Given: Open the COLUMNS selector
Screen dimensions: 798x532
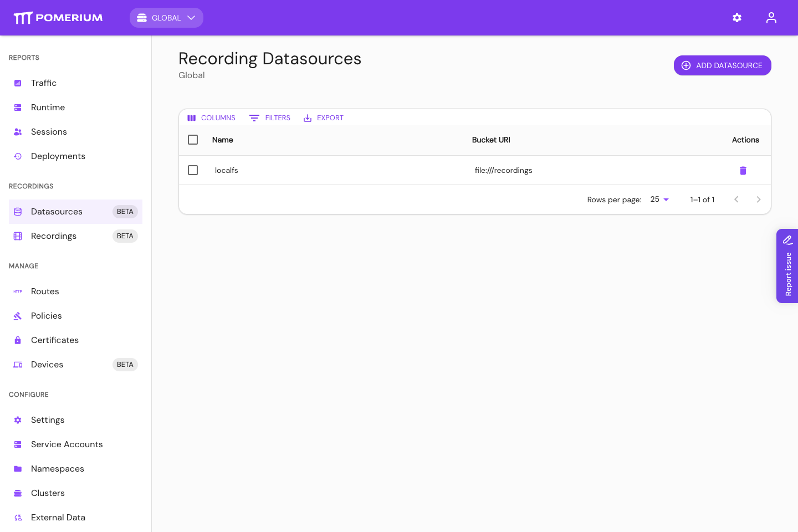Looking at the screenshot, I should coord(211,118).
